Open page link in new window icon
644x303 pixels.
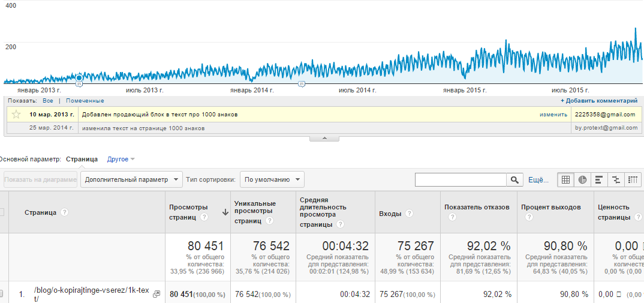click(157, 294)
